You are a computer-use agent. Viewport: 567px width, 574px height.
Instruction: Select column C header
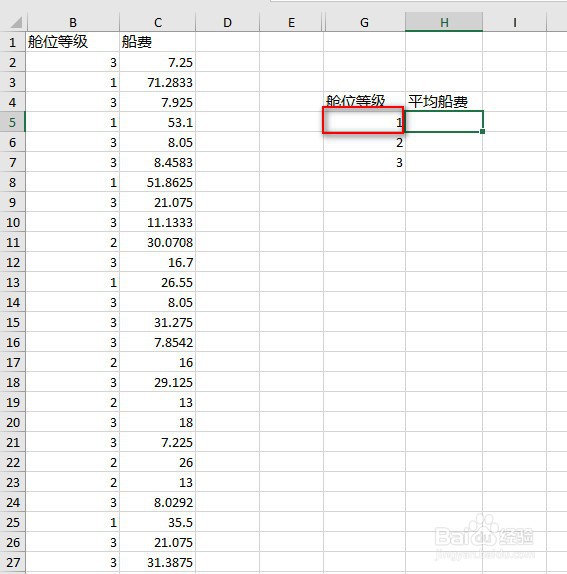(158, 22)
